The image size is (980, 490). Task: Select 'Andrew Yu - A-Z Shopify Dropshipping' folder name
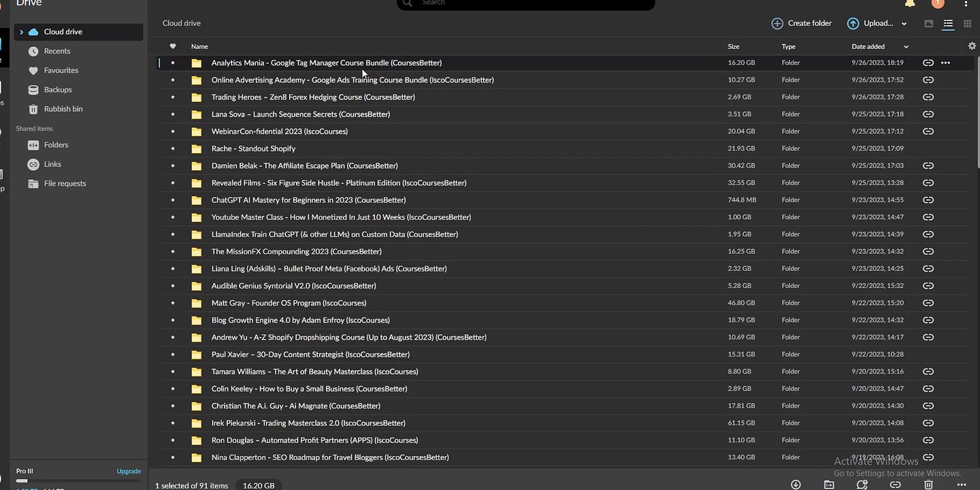[349, 338]
